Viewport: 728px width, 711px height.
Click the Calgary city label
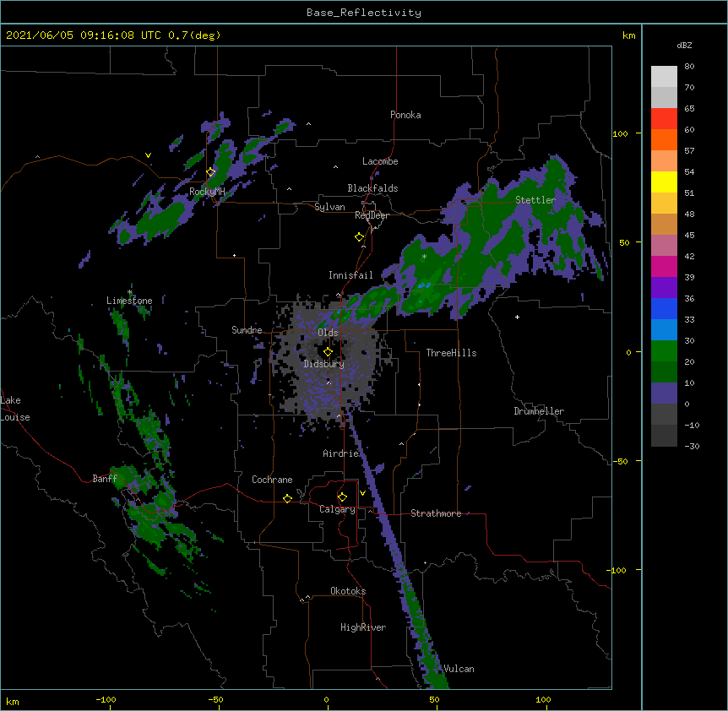click(x=337, y=509)
